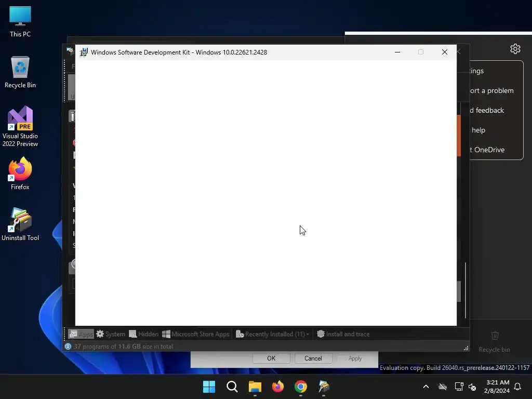Launch Visual Studio 2022 Preview shortcut
The image size is (532, 399).
coord(20,126)
